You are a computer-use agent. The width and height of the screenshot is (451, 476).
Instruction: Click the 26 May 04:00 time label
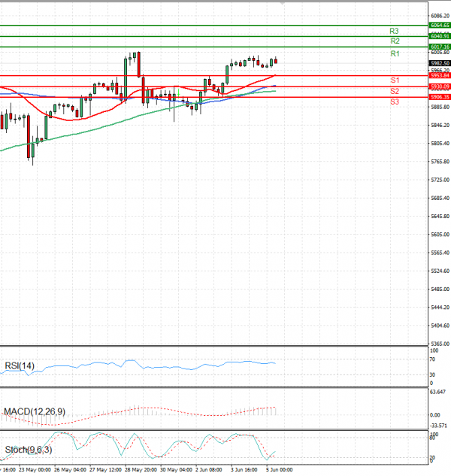pyautogui.click(x=70, y=470)
